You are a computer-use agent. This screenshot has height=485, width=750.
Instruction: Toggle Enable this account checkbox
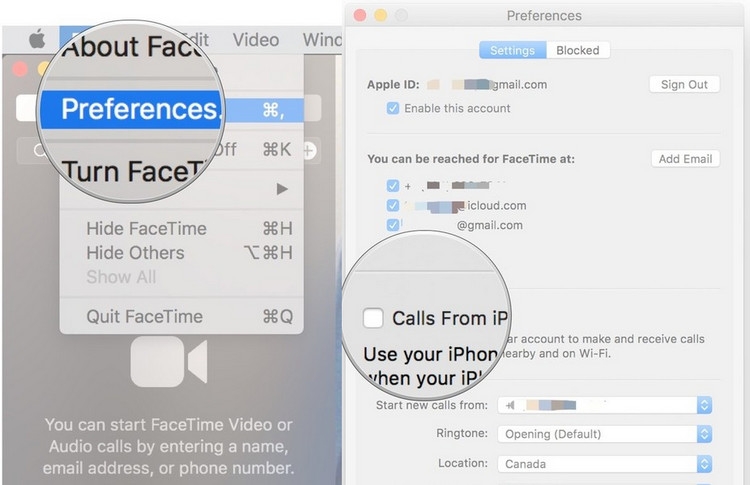point(393,109)
